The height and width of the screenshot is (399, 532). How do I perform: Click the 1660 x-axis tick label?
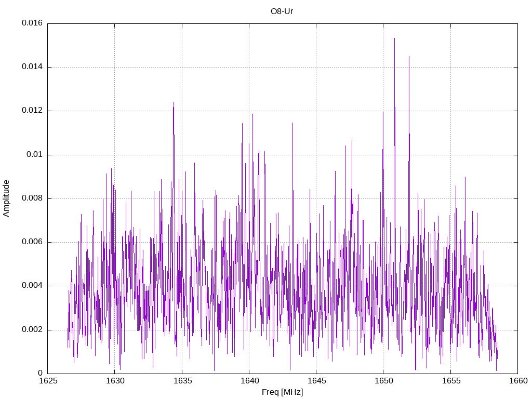(518, 381)
